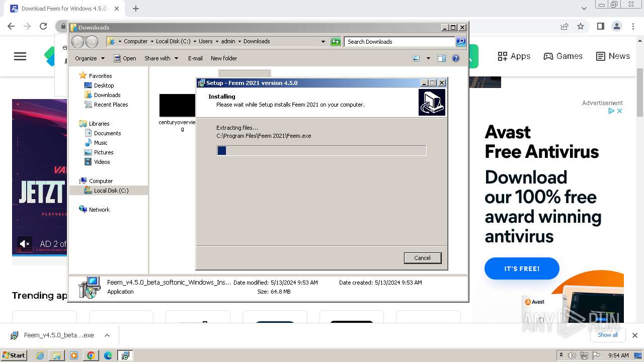Unmute video ad speaker icon
The width and height of the screenshot is (644, 362).
(x=25, y=244)
